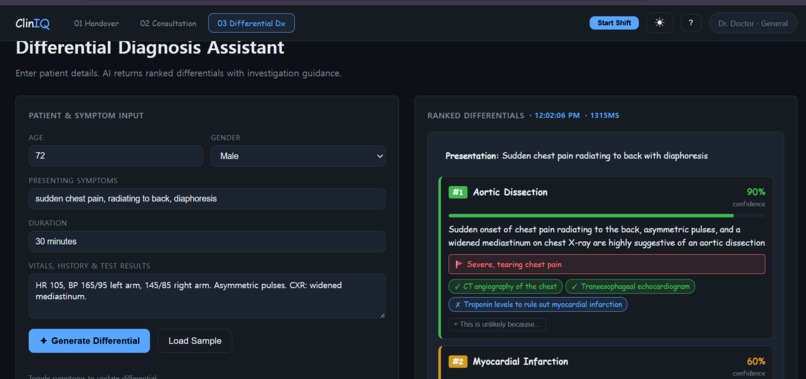Click the Myocardial Infarction title
This screenshot has width=806, height=379.
coord(520,362)
